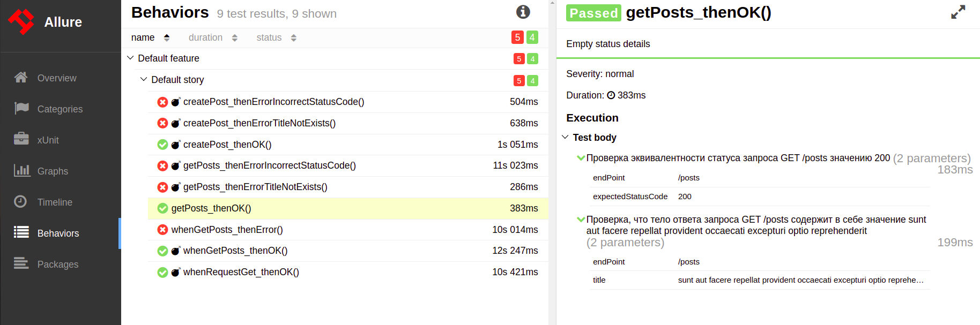Click the duration clock icon in details

(x=611, y=95)
